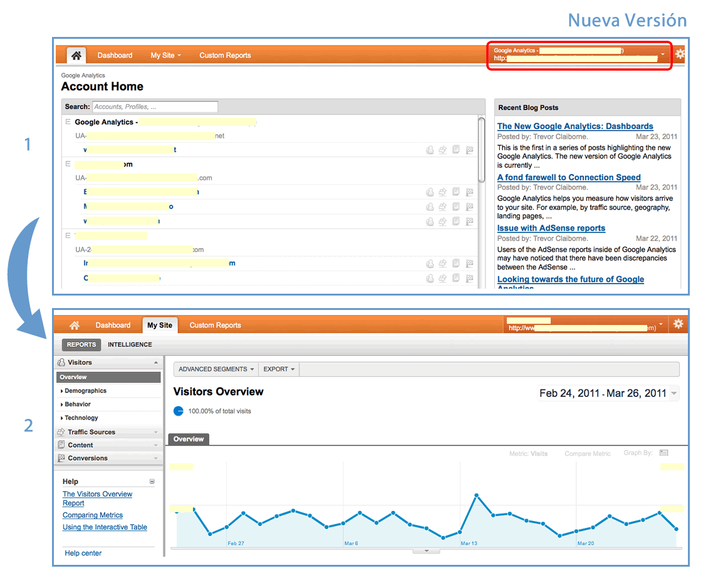Open Traffic Sources icon for the UA-…net profile row
The width and height of the screenshot is (728, 588).
[x=443, y=150]
